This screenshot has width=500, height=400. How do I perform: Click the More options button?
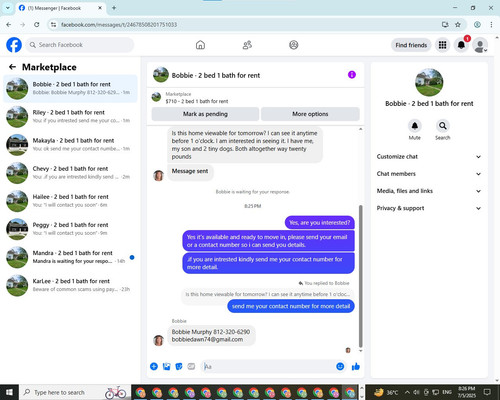pyautogui.click(x=310, y=114)
